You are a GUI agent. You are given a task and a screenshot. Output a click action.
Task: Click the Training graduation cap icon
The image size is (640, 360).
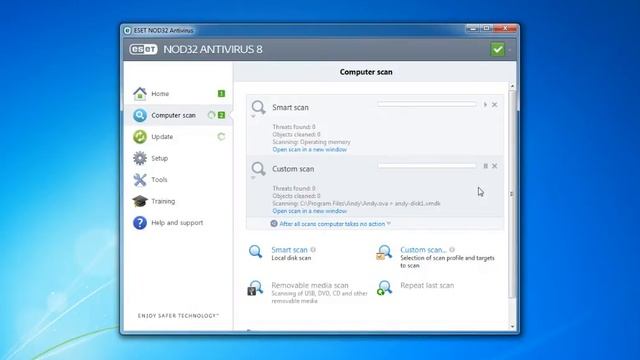point(140,201)
